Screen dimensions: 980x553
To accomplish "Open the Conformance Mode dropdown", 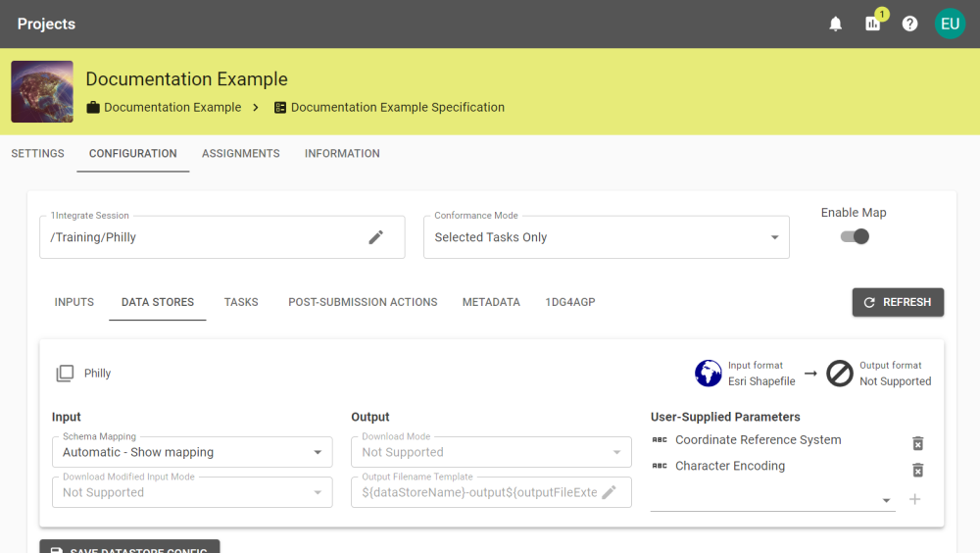I will coord(607,237).
